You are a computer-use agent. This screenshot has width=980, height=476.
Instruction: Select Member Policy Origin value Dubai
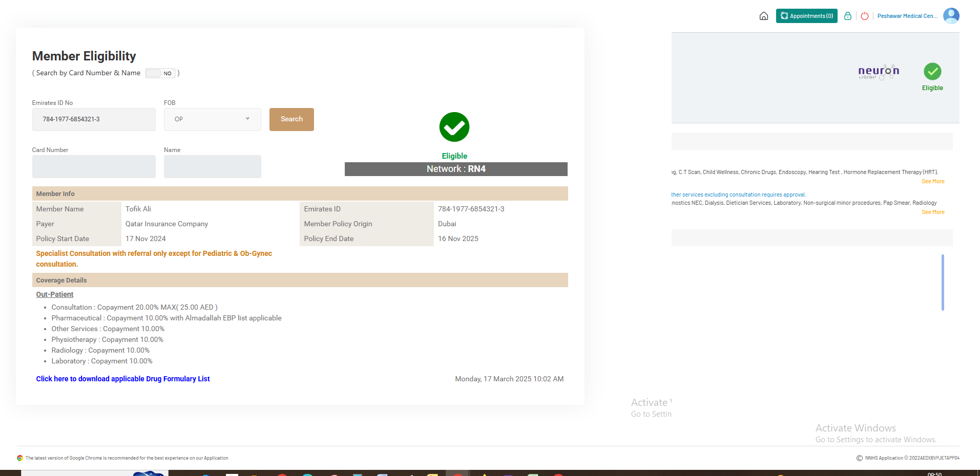click(x=447, y=224)
